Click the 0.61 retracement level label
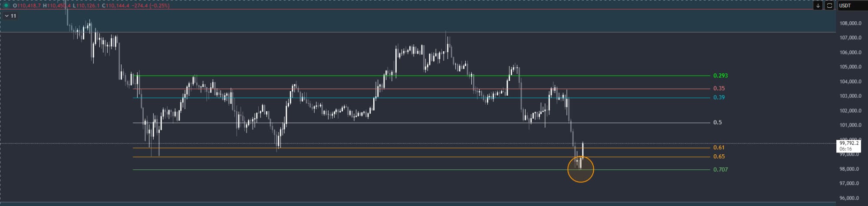This screenshot has height=206, width=868. [x=719, y=148]
